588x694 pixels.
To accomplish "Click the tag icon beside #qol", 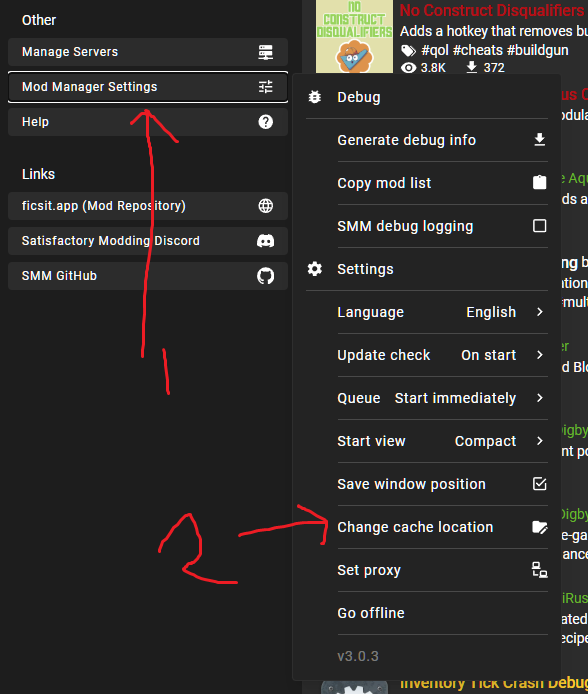I will tap(408, 51).
